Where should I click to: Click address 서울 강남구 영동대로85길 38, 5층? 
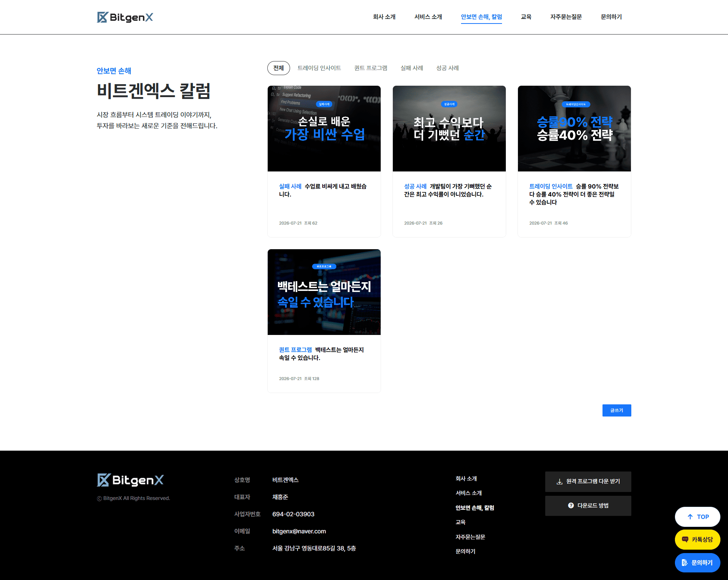pyautogui.click(x=314, y=548)
